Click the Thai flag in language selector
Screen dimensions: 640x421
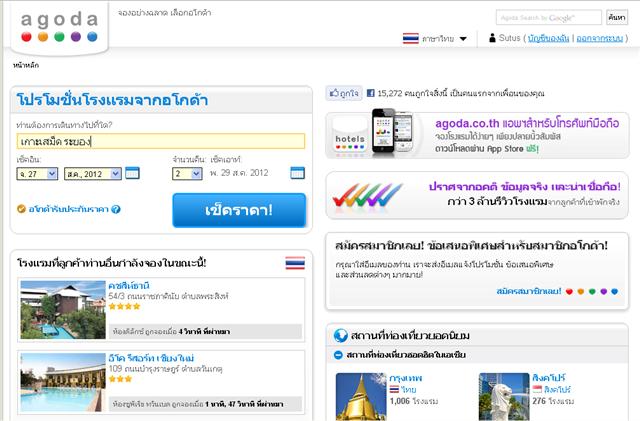pos(411,38)
